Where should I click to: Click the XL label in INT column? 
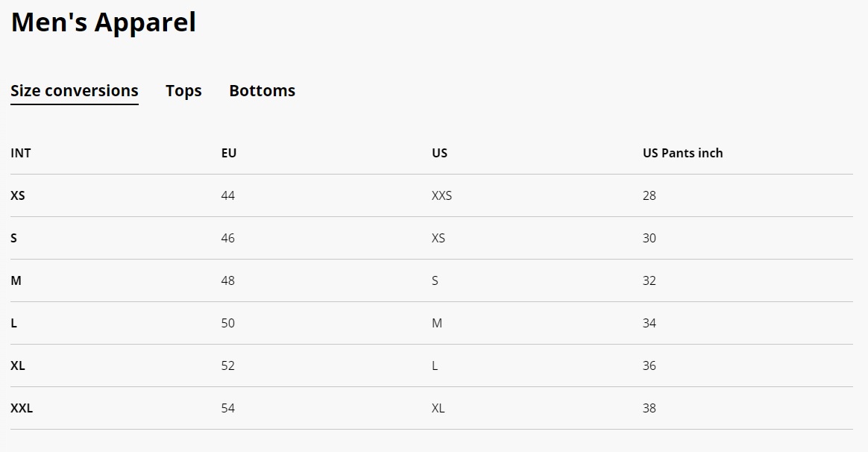[18, 365]
